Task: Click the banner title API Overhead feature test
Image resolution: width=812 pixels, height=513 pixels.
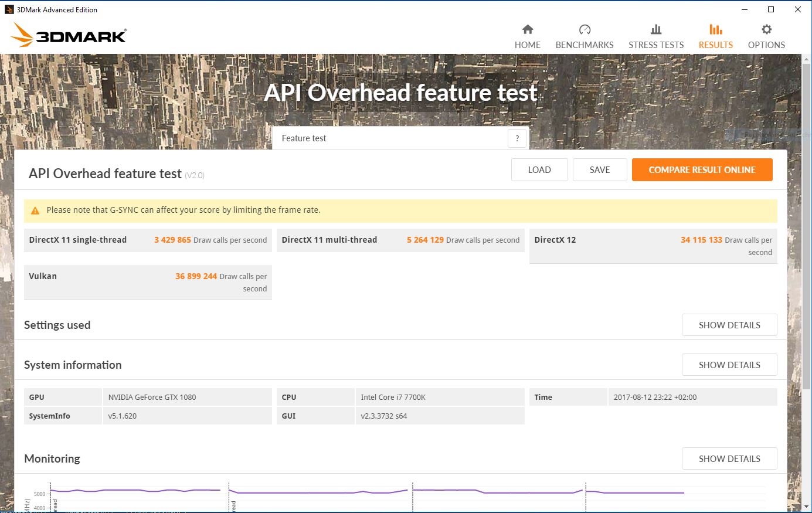Action: [400, 93]
